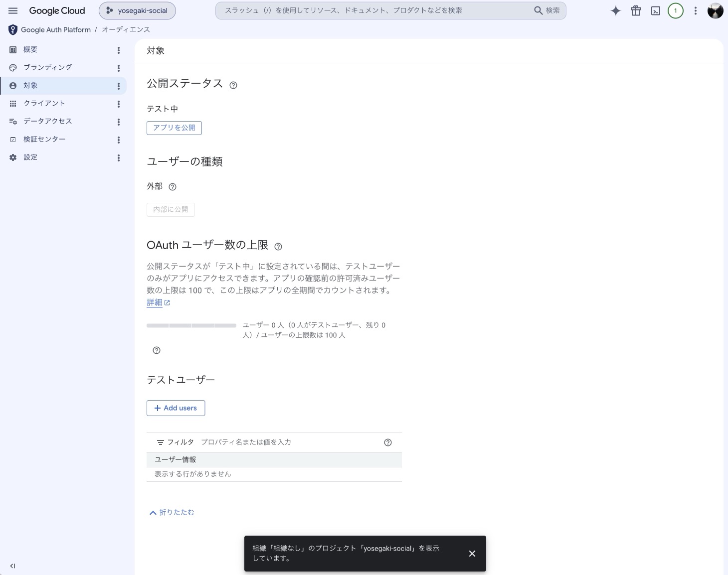The width and height of the screenshot is (728, 575).
Task: Open three-dot menu for 検証センター
Action: pos(119,140)
